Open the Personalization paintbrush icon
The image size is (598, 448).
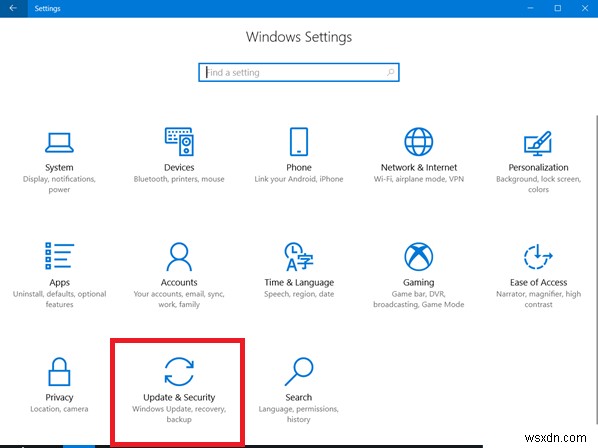click(x=538, y=143)
